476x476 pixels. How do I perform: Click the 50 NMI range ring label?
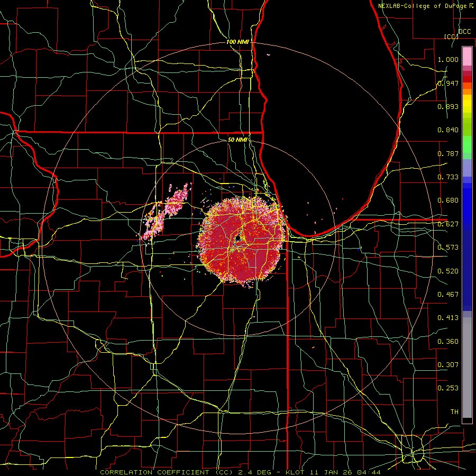pos(237,140)
